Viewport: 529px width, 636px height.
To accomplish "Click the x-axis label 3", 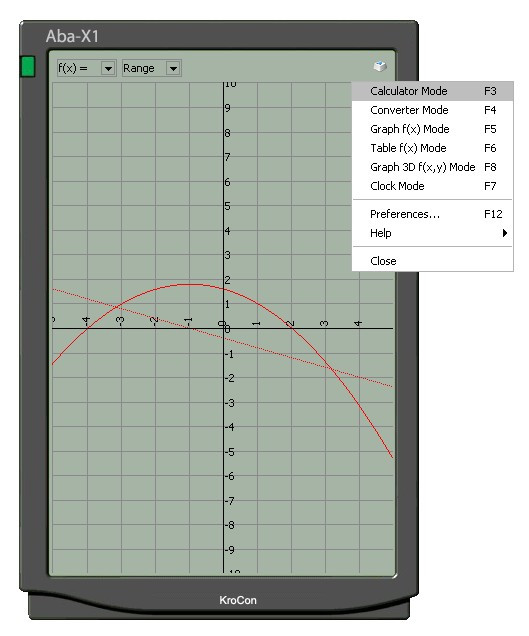I will [324, 323].
